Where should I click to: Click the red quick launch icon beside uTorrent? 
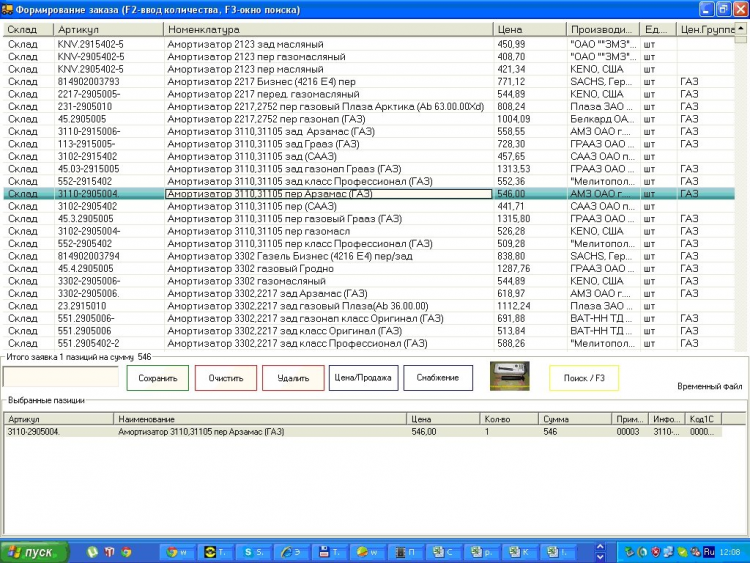point(110,552)
